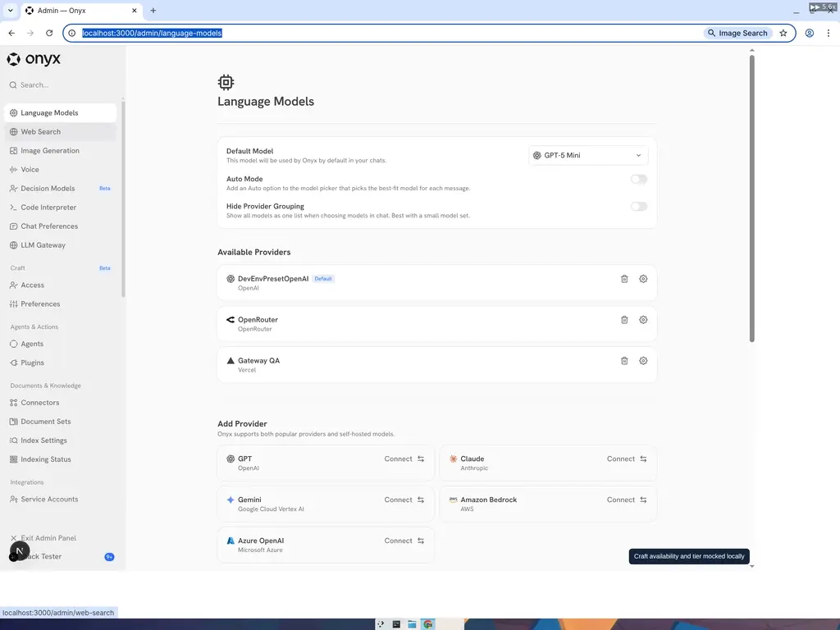Connect the GPT OpenAI provider
Viewport: 840px width, 630px height.
(x=404, y=459)
